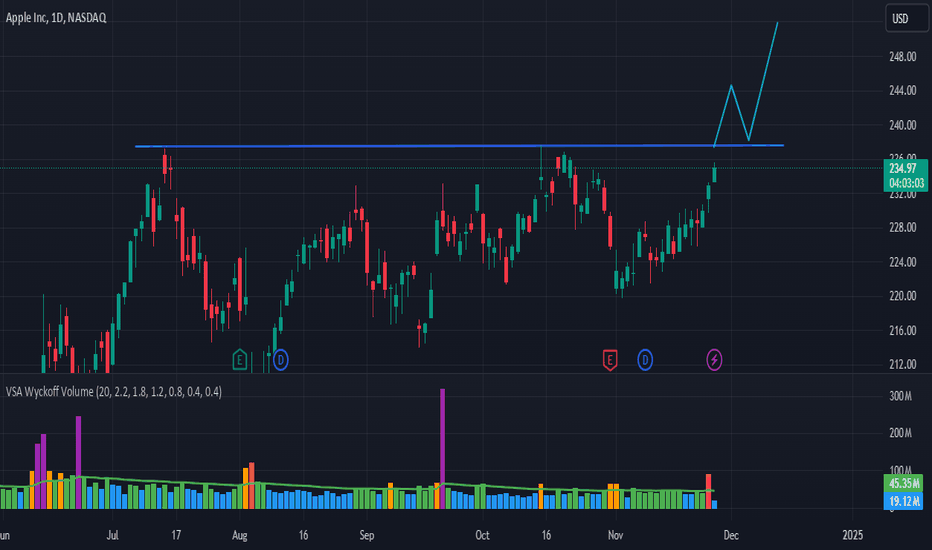932x550 pixels.
Task: Click the Sep date label on time axis
Action: click(367, 535)
